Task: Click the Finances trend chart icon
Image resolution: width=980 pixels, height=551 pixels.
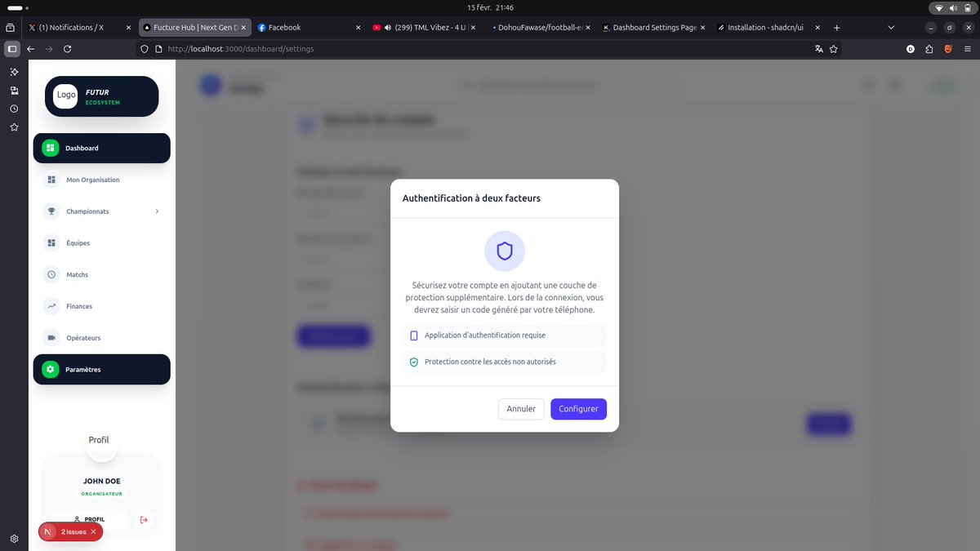Action: click(51, 306)
